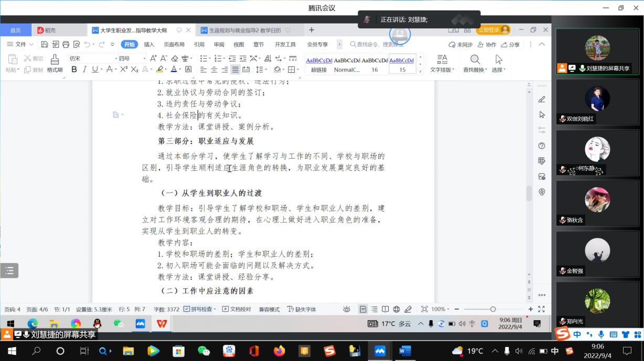Image resolution: width=644 pixels, height=361 pixels.
Task: Click the Paste clipboard icon (粘贴)
Action: click(x=13, y=59)
